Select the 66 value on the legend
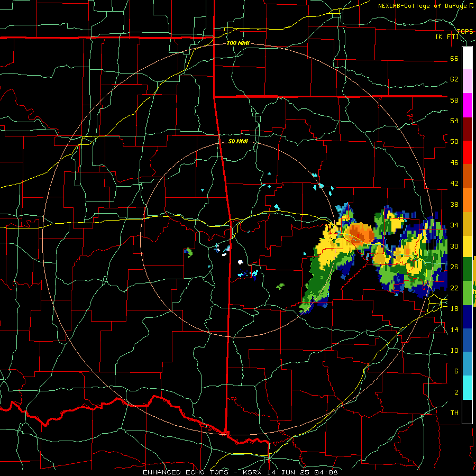This screenshot has width=476, height=476. (454, 59)
